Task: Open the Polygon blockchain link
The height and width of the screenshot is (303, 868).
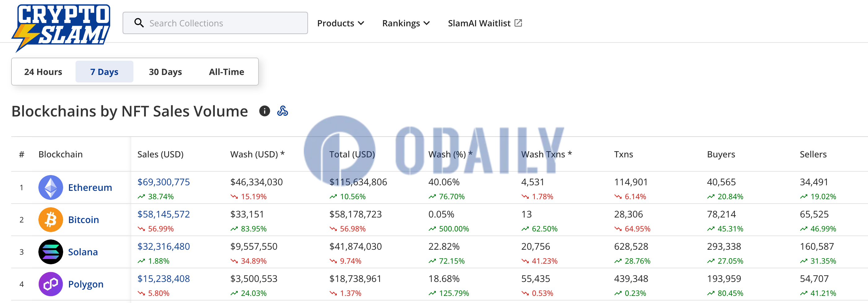Action: [85, 284]
